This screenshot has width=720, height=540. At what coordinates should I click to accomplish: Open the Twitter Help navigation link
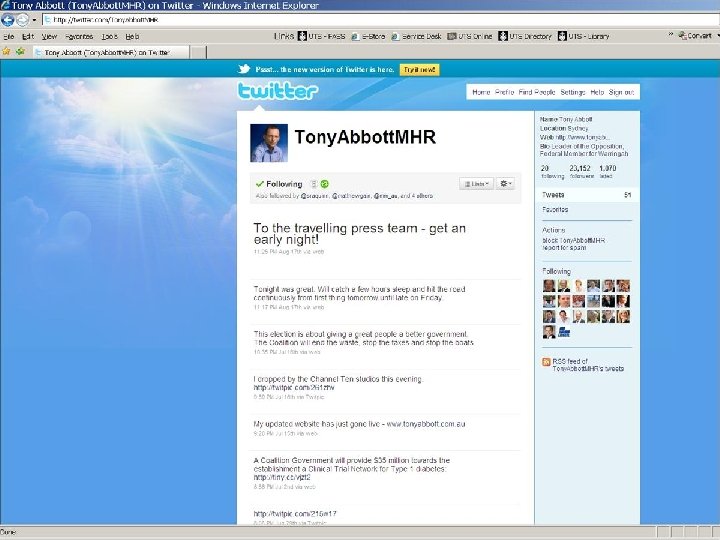597,92
